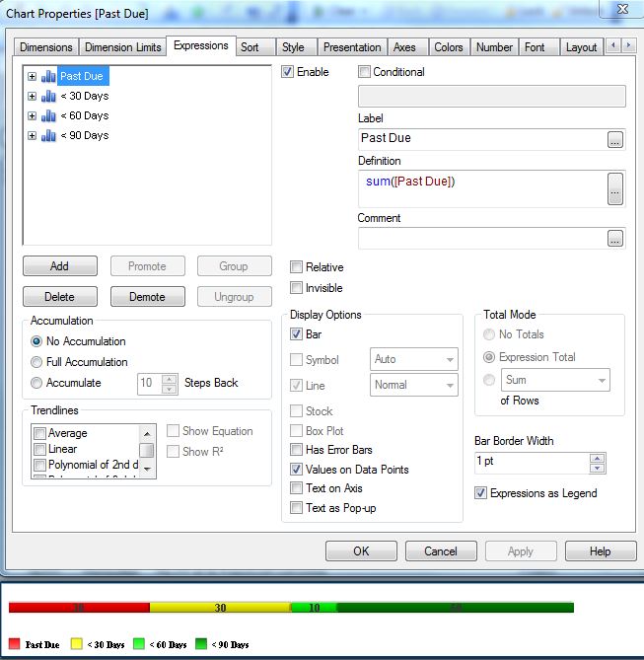Check the Average trendline option
The image size is (644, 660).
click(x=40, y=433)
